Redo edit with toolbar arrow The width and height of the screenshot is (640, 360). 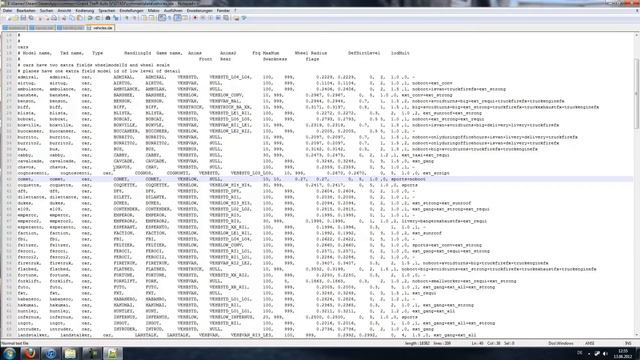point(98,18)
